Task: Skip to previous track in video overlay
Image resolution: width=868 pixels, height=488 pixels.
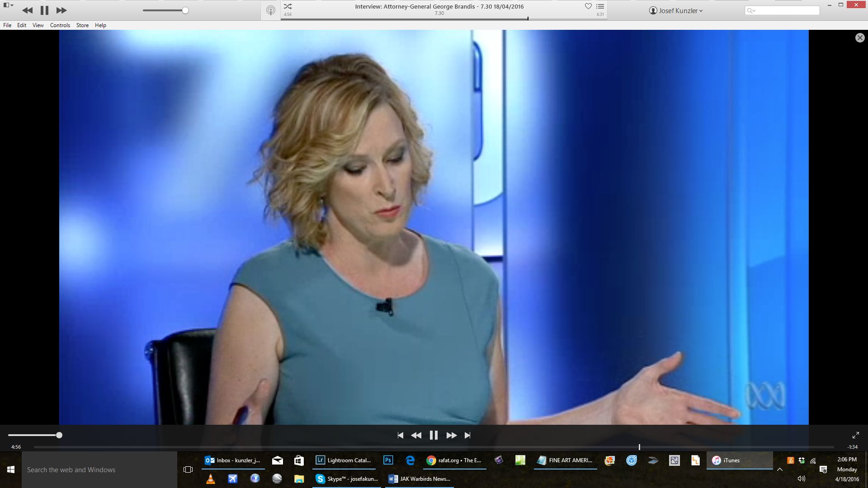Action: click(x=400, y=435)
